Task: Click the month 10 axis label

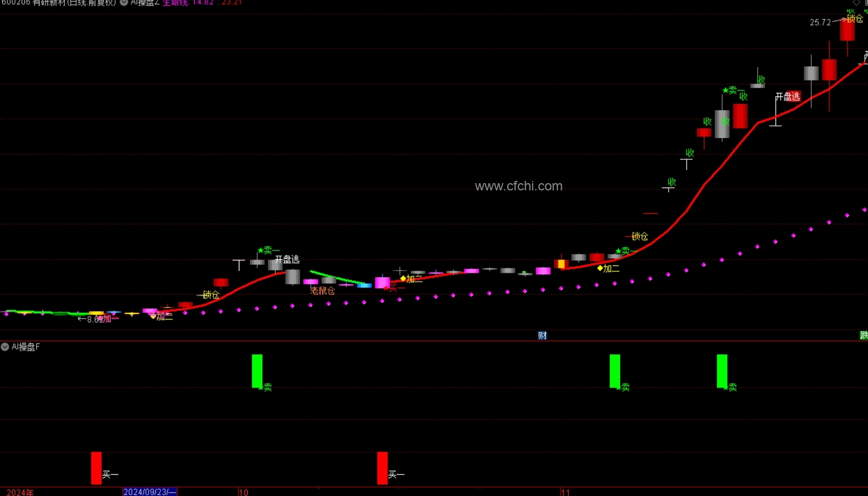Action: point(243,492)
